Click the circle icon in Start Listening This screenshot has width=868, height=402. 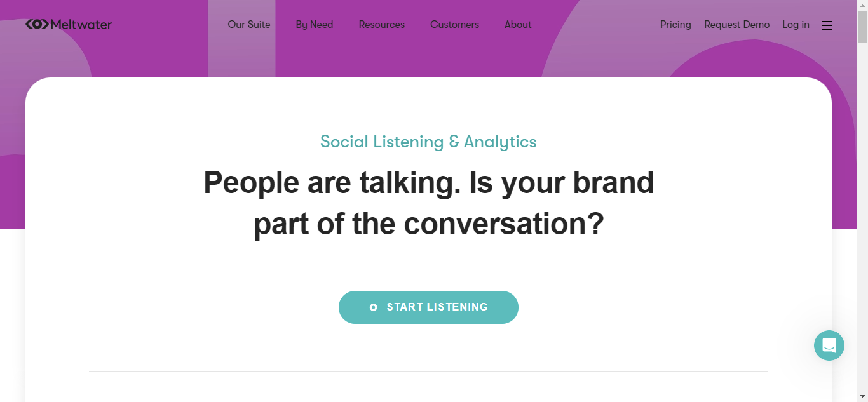tap(374, 307)
